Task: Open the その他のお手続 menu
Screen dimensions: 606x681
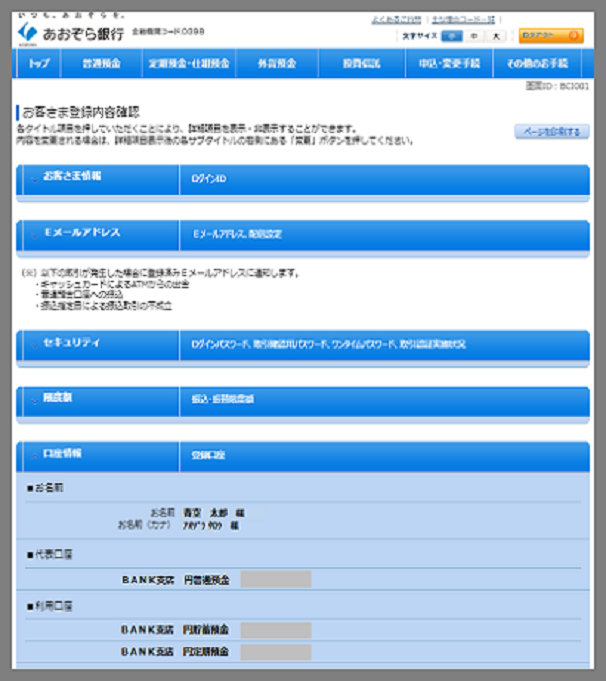Action: 537,63
